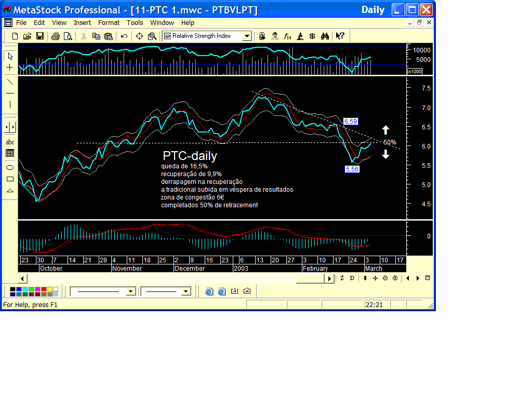Click the Cut scissors icon
The image size is (532, 399).
[x=84, y=36]
